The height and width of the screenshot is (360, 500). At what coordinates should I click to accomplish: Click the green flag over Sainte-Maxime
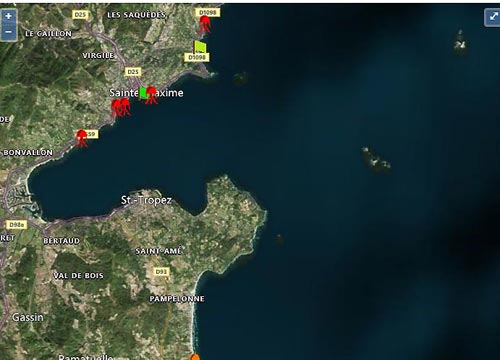[143, 92]
